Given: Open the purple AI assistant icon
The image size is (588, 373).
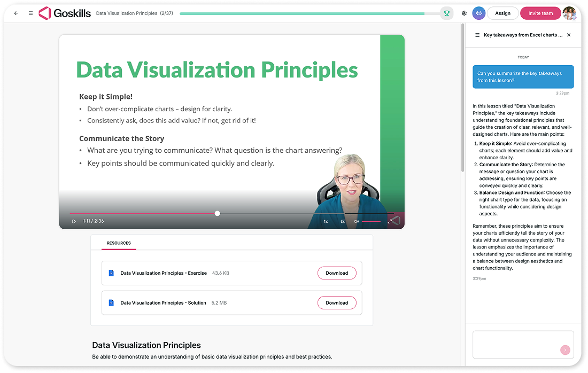Looking at the screenshot, I should click(x=479, y=13).
